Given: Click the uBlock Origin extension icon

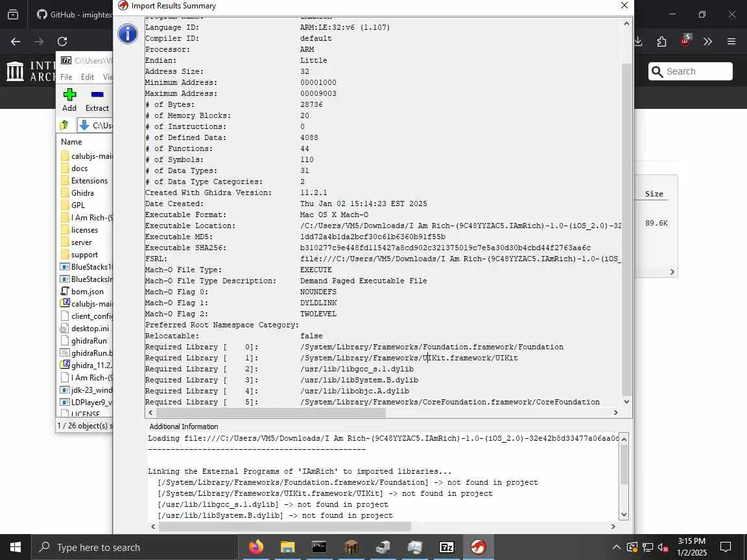Looking at the screenshot, I should (685, 41).
